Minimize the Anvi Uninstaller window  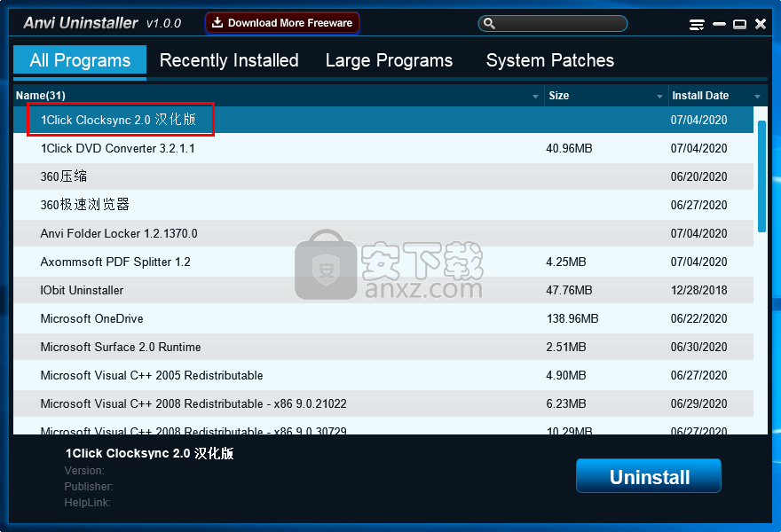tap(719, 24)
